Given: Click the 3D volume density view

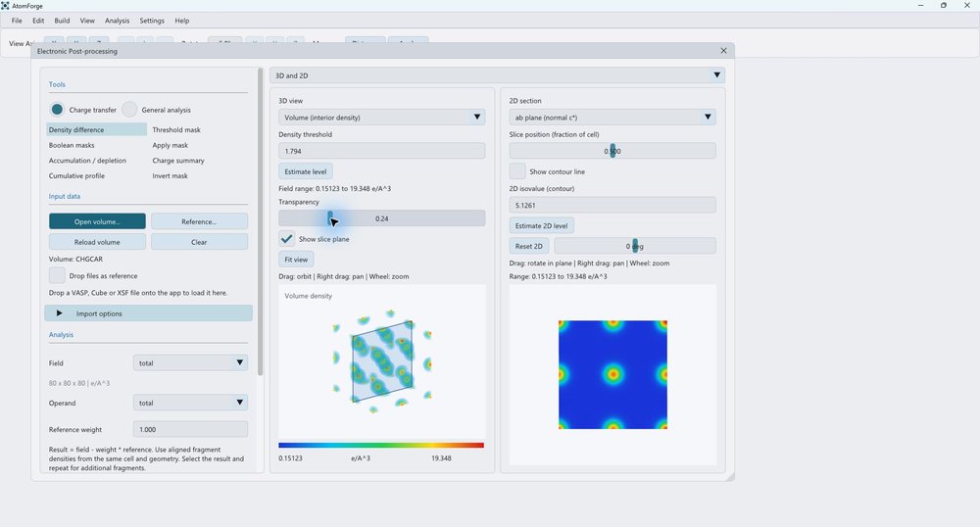Looking at the screenshot, I should click(382, 361).
